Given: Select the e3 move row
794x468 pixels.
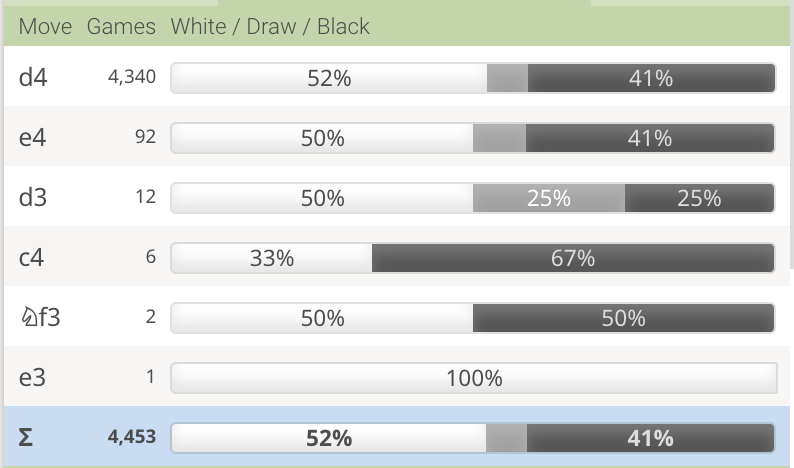Looking at the screenshot, I should click(33, 378).
